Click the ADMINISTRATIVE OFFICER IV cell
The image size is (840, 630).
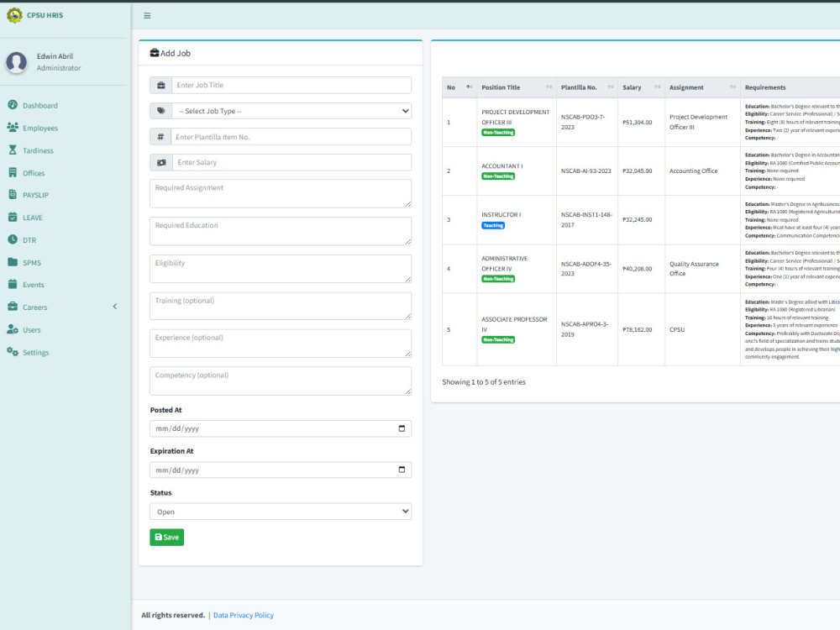coord(517,269)
